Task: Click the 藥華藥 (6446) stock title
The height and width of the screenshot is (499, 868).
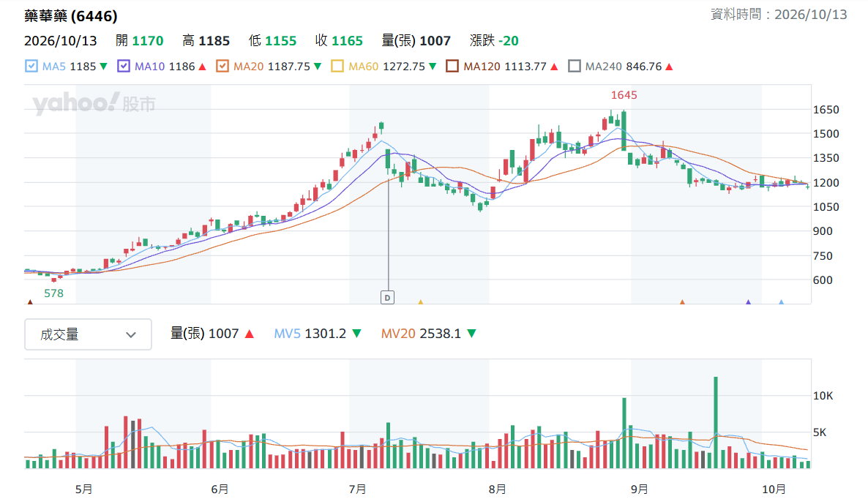Action: pyautogui.click(x=71, y=16)
